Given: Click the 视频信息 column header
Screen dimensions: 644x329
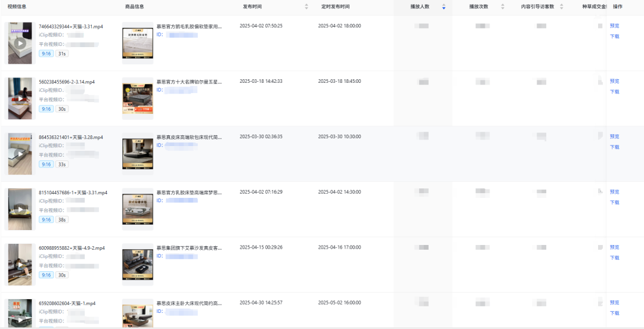Looking at the screenshot, I should click(17, 7).
